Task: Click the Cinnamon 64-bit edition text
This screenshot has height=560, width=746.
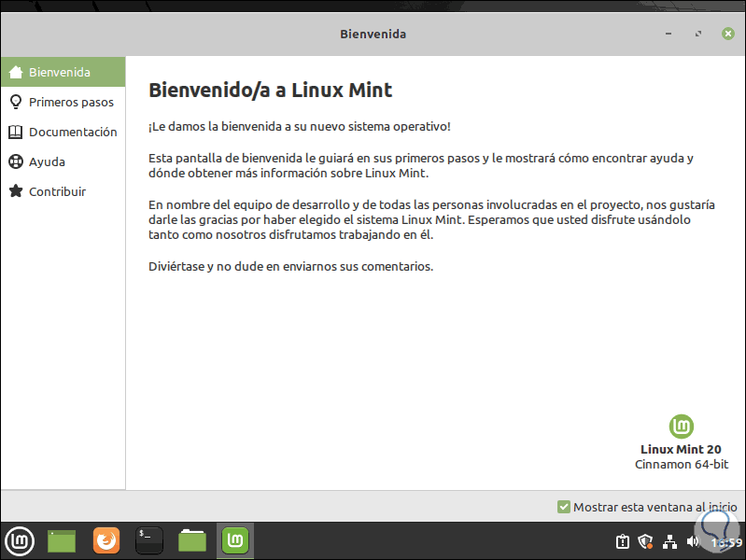Action: [682, 465]
